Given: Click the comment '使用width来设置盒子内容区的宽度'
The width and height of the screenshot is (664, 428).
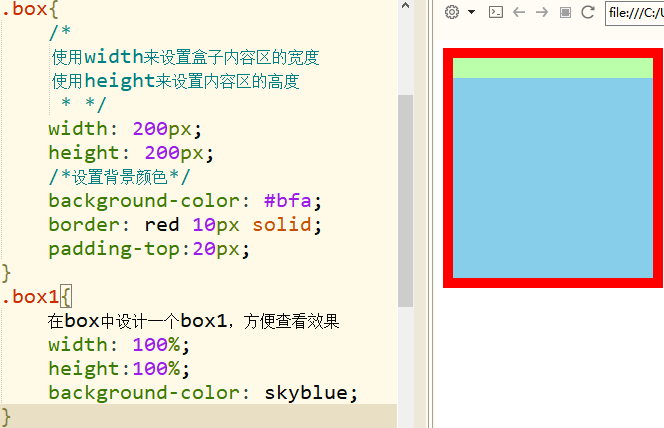Looking at the screenshot, I should [185, 57].
